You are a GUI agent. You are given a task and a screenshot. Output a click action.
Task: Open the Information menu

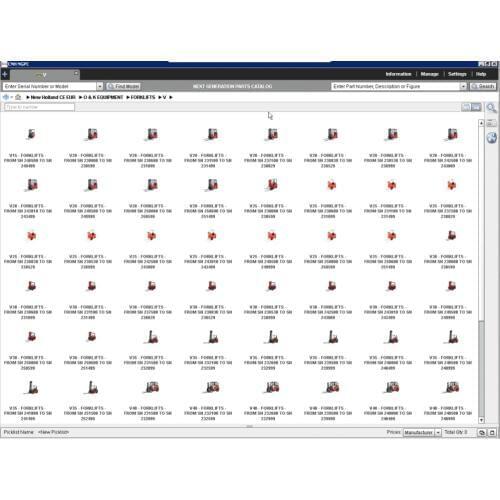click(398, 74)
